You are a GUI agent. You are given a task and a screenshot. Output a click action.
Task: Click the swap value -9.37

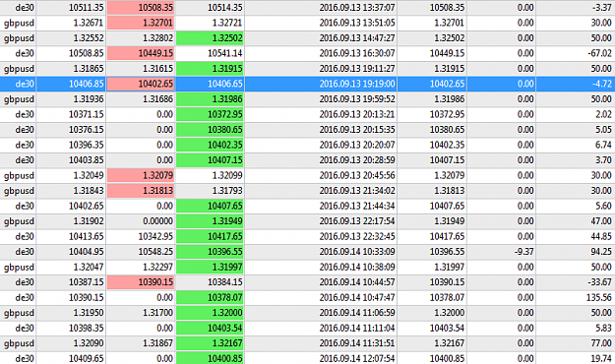pos(524,252)
